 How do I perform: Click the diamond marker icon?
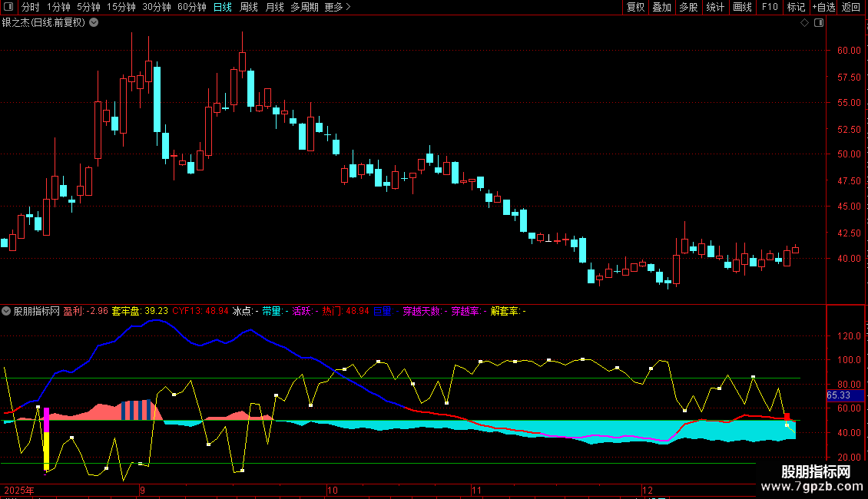tap(804, 23)
